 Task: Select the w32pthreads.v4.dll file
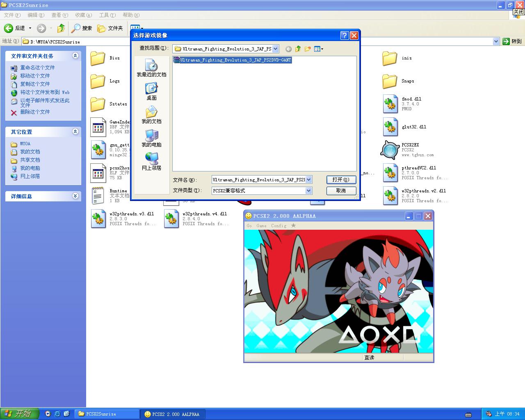pos(196,219)
